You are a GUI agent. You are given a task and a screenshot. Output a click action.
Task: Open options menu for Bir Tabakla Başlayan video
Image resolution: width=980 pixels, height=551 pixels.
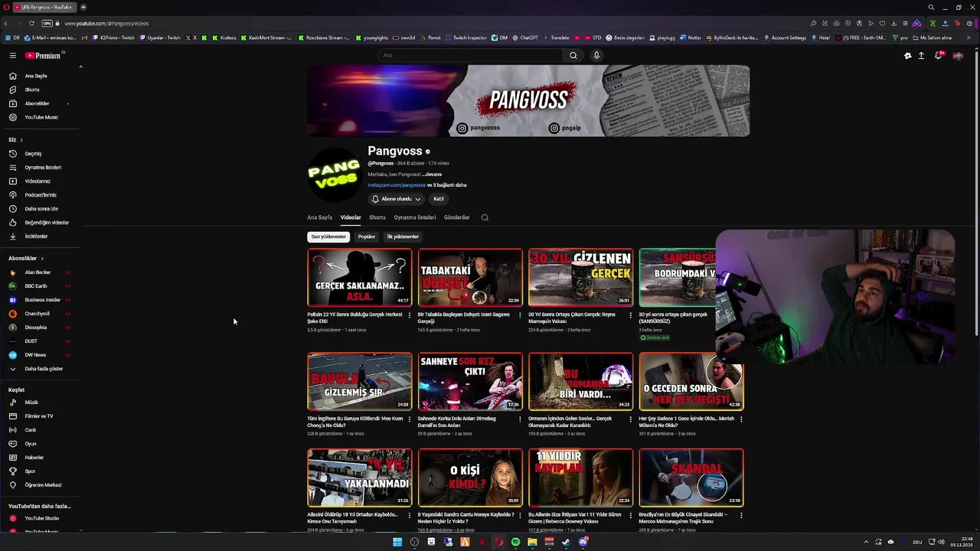coord(520,315)
